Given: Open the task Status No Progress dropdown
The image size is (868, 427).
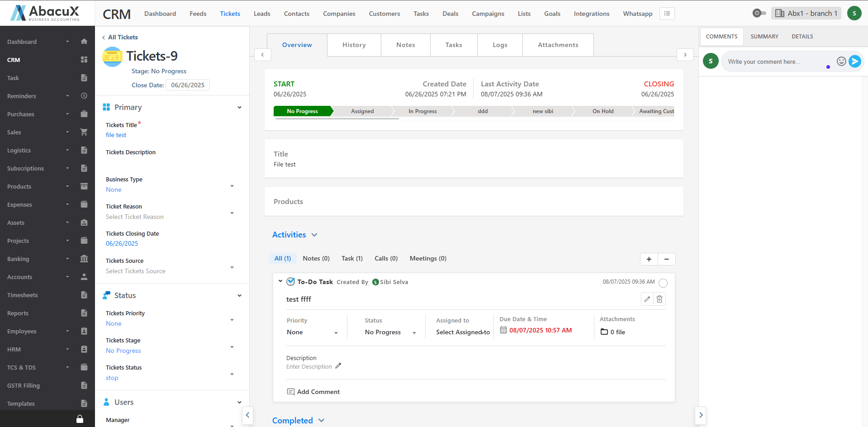Looking at the screenshot, I should click(x=414, y=333).
